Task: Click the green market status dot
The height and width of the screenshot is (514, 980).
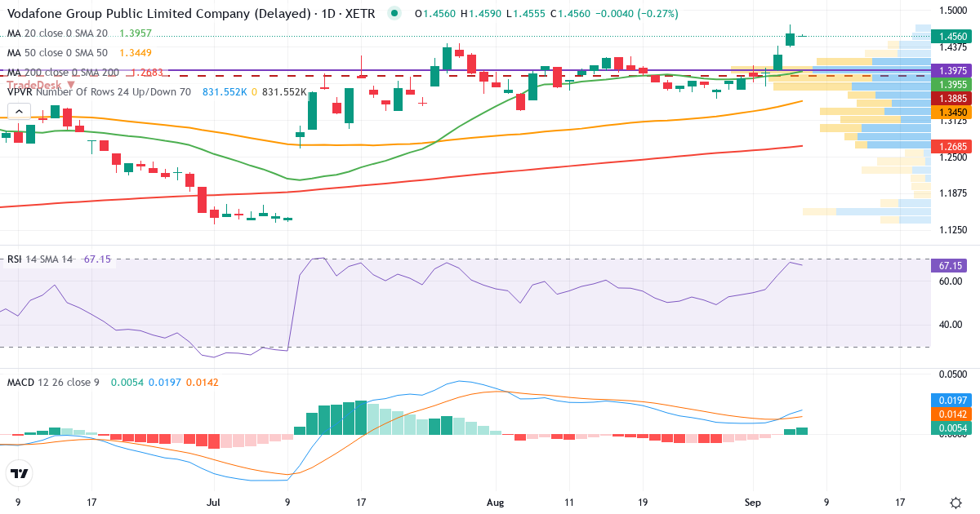Action: 395,13
